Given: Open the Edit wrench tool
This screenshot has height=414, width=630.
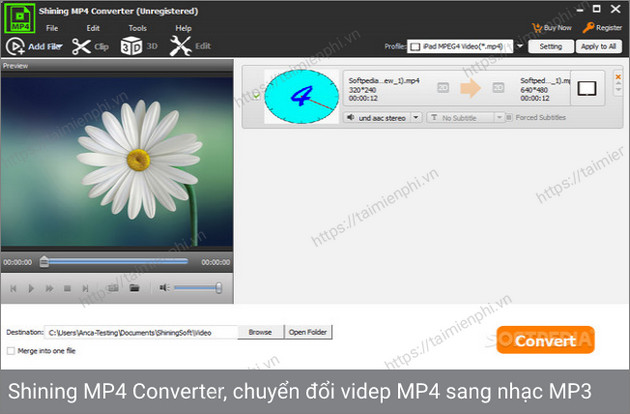Looking at the screenshot, I should pyautogui.click(x=180, y=46).
